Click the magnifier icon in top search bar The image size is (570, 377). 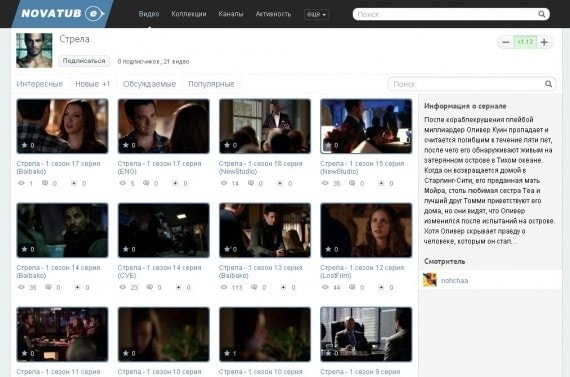[541, 14]
